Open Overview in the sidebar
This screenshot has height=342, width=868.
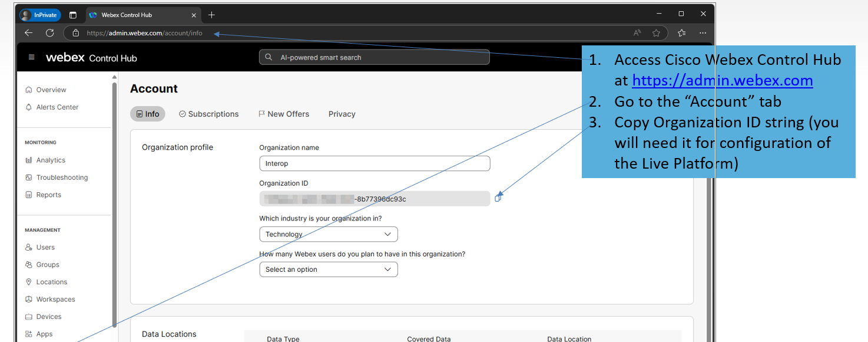tap(51, 90)
